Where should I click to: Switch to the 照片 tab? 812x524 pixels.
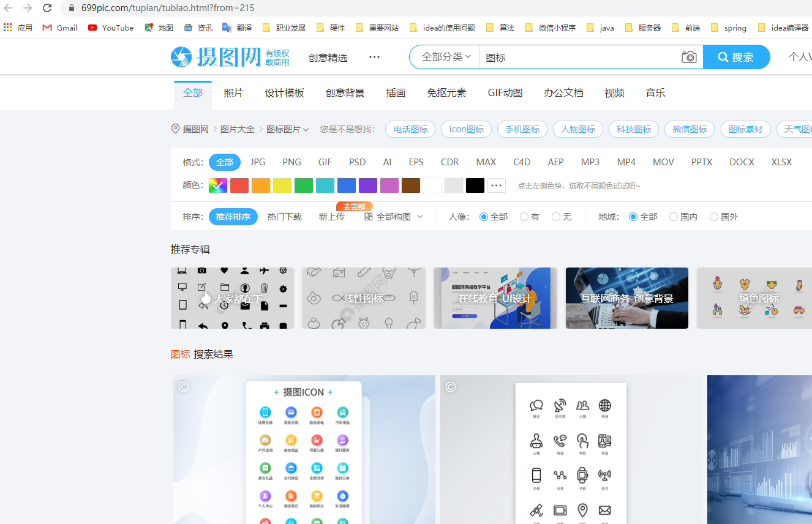click(233, 92)
